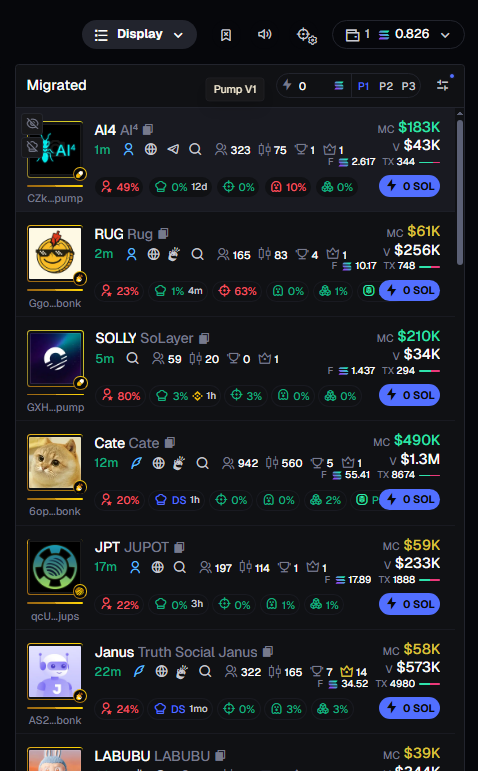The width and height of the screenshot is (478, 771).
Task: Open the Cate cat thumbnail
Action: [x=55, y=463]
